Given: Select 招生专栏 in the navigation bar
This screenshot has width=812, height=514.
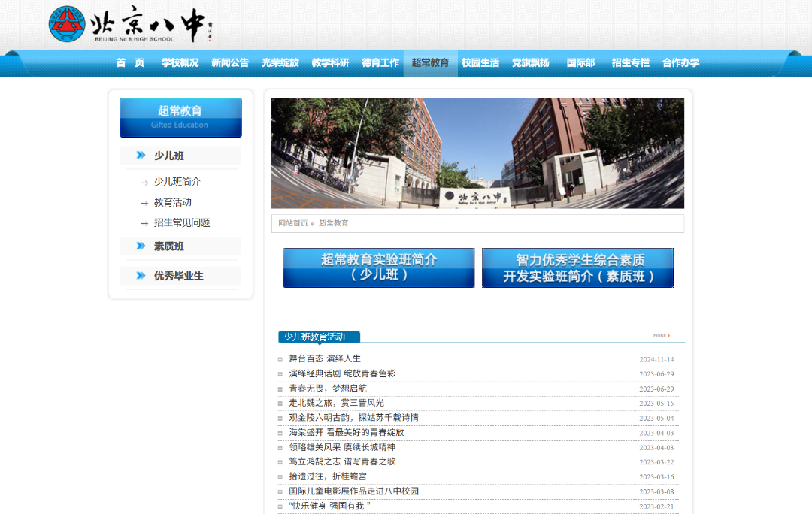Looking at the screenshot, I should point(631,62).
